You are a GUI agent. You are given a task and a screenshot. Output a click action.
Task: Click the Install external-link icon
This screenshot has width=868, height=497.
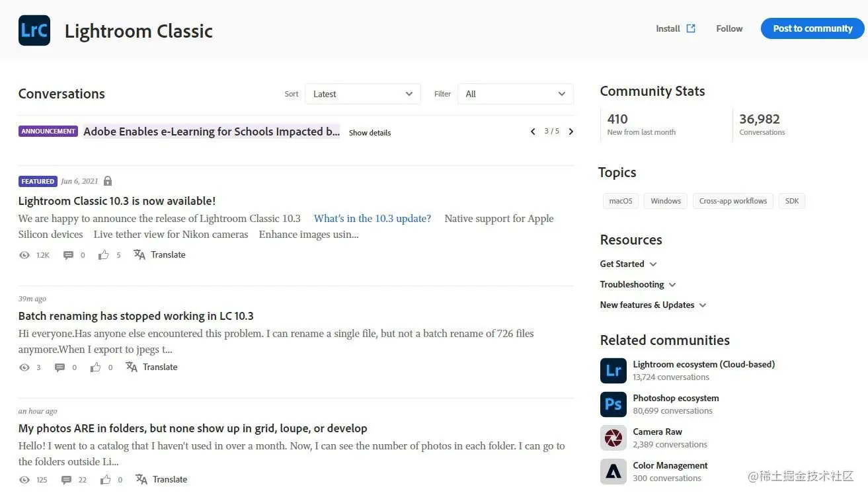point(691,28)
